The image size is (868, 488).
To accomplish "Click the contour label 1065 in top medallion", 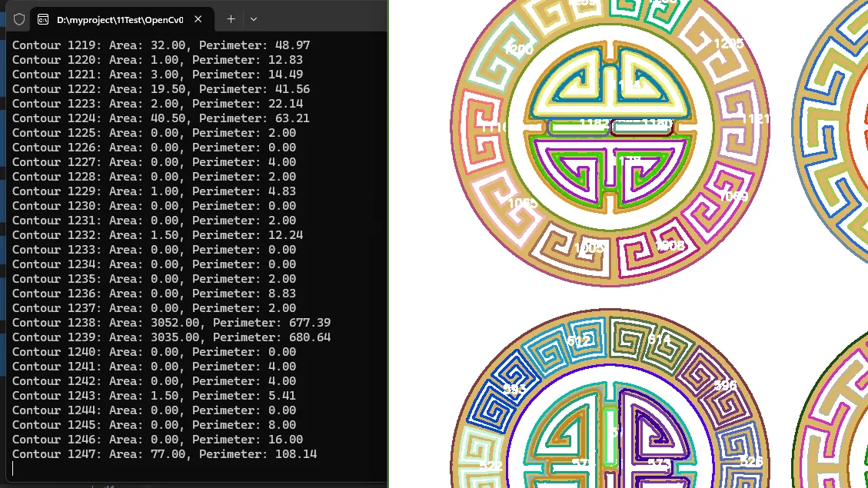I will 523,204.
